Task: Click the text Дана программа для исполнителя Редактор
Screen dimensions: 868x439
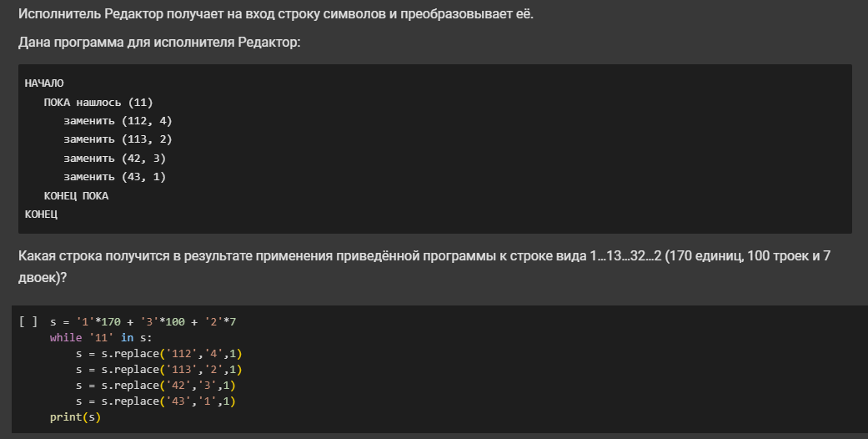Action: click(x=159, y=42)
